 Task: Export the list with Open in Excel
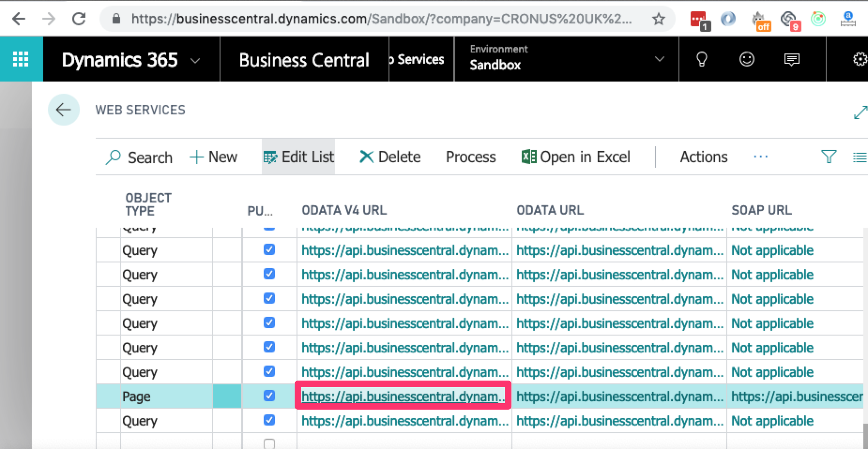coord(576,157)
